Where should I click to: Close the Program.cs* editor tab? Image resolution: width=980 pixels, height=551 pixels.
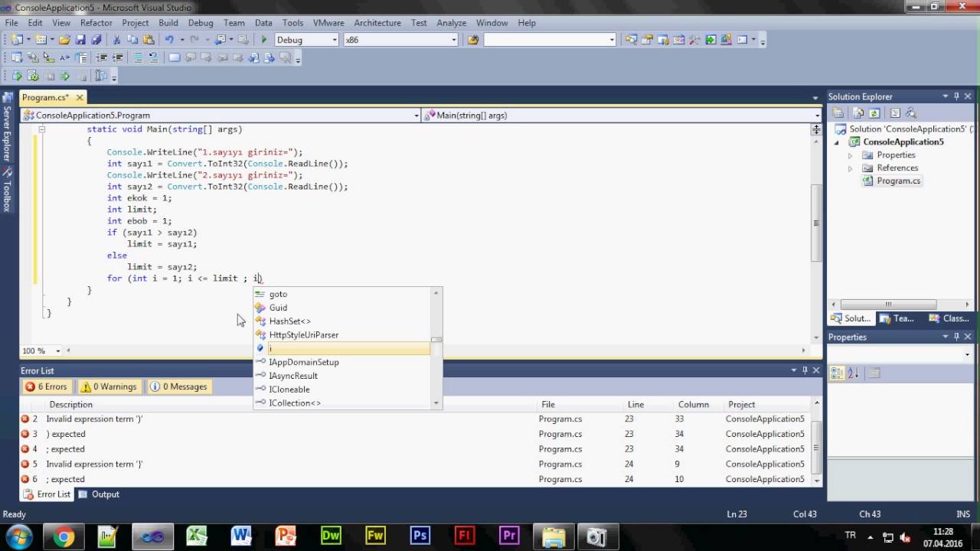[x=80, y=97]
